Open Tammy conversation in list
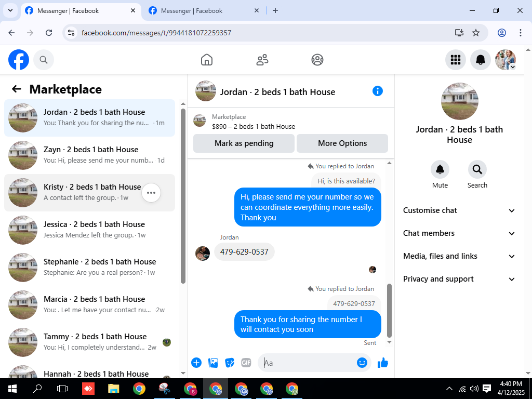Viewport: 532px width, 399px height. point(89,342)
